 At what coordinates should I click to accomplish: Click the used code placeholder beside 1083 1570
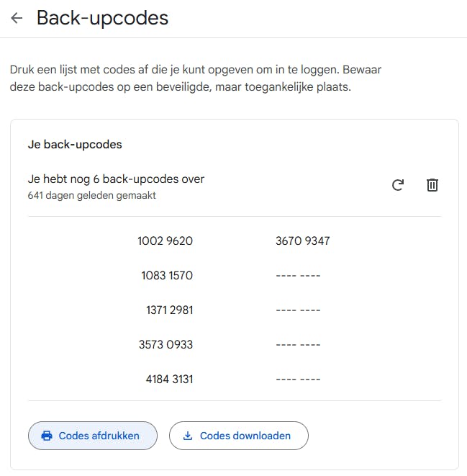(x=298, y=275)
